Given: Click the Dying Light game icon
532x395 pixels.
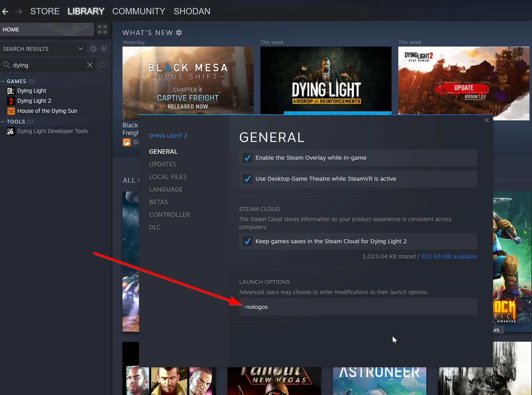Looking at the screenshot, I should click(11, 91).
